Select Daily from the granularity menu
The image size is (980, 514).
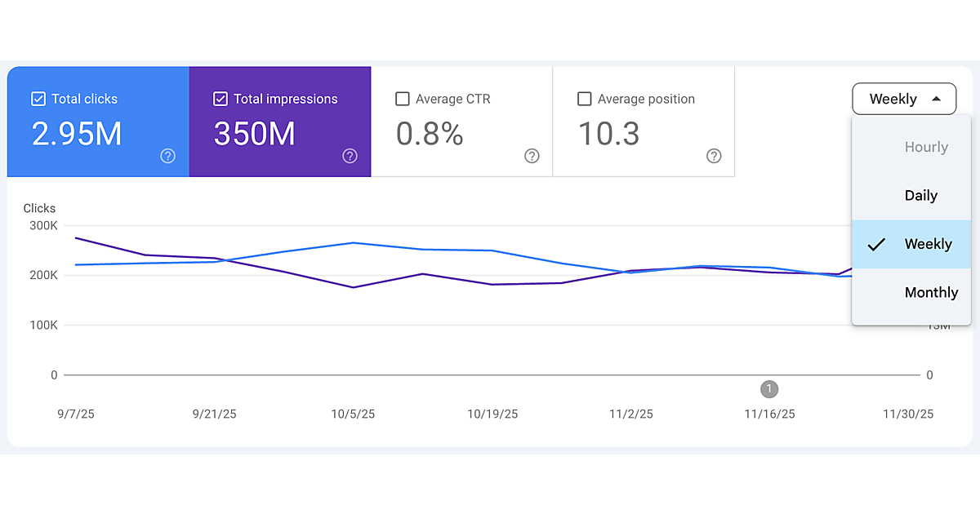pyautogui.click(x=920, y=196)
